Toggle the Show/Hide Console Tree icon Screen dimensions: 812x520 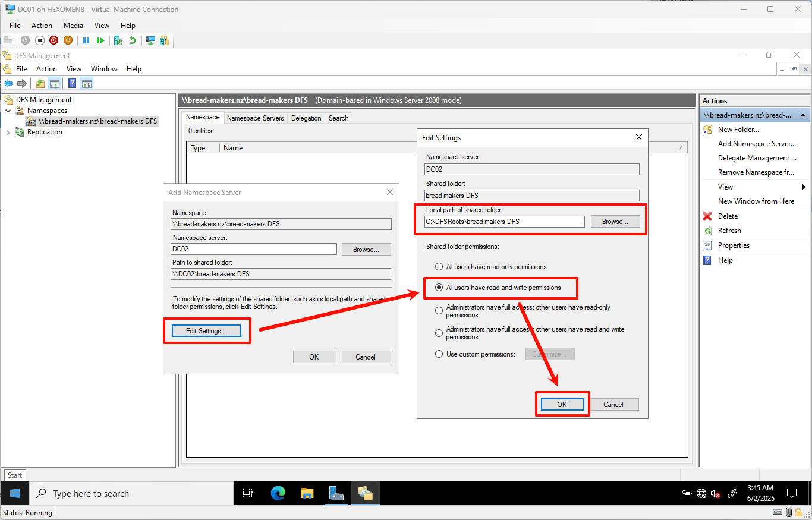54,83
